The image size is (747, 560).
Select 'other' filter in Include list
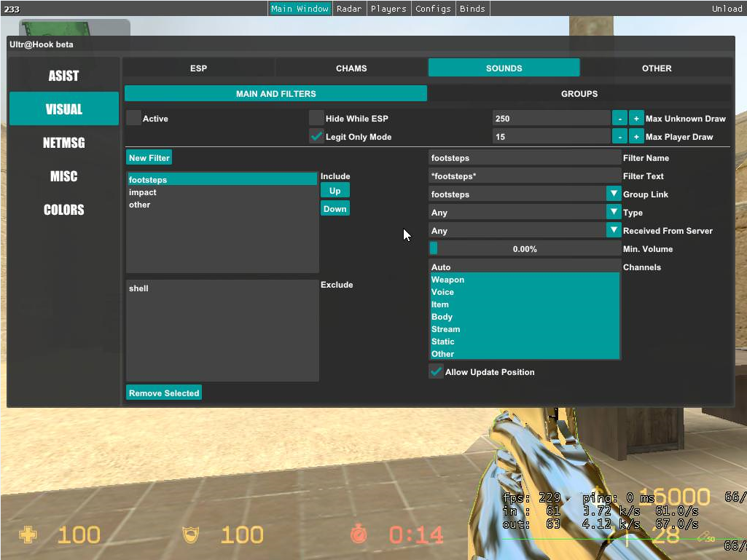pos(222,205)
